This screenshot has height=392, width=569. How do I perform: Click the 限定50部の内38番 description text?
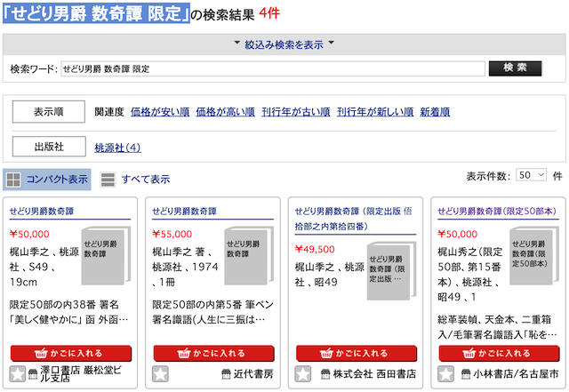click(x=69, y=312)
